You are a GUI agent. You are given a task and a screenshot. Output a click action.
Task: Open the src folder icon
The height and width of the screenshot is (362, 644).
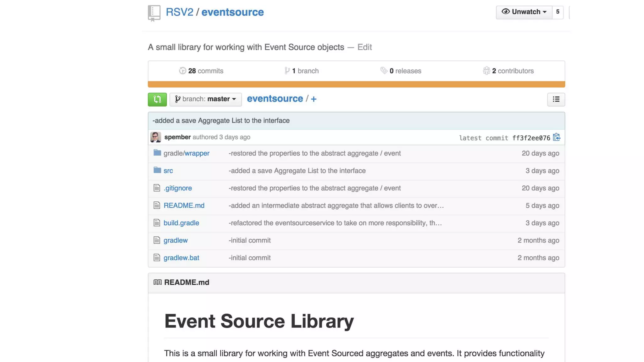click(x=157, y=170)
